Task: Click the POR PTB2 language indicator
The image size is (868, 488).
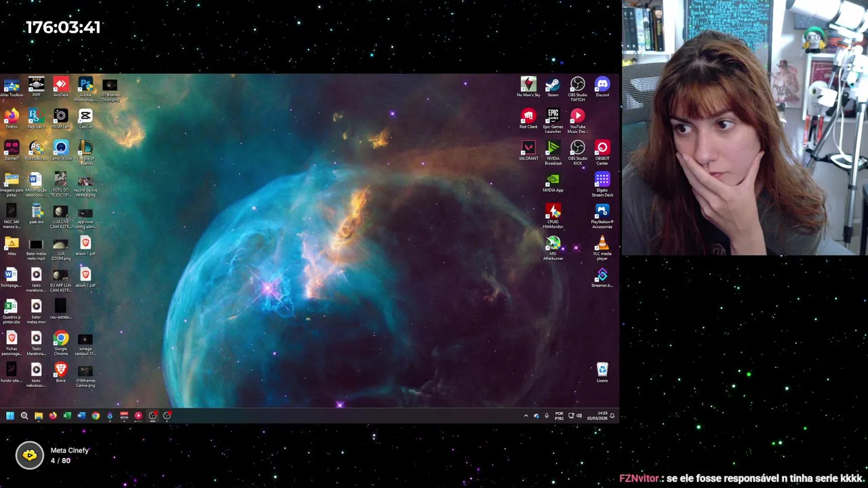Action: [559, 415]
